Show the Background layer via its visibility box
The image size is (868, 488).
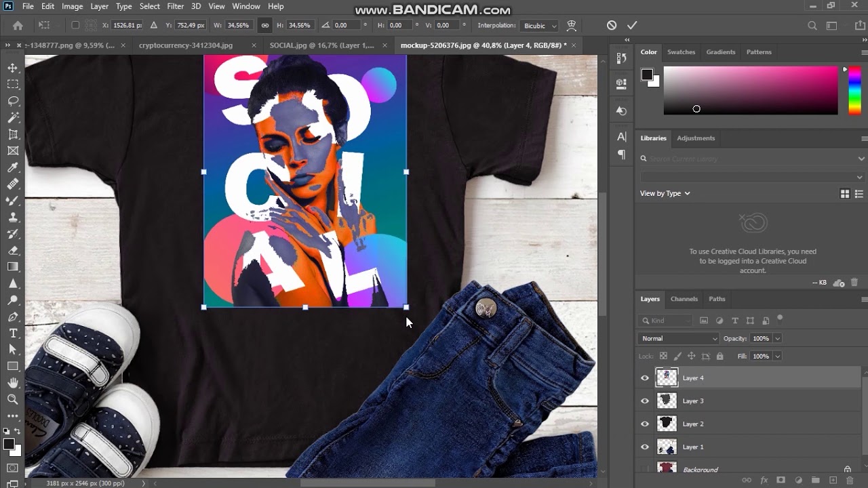coord(645,469)
